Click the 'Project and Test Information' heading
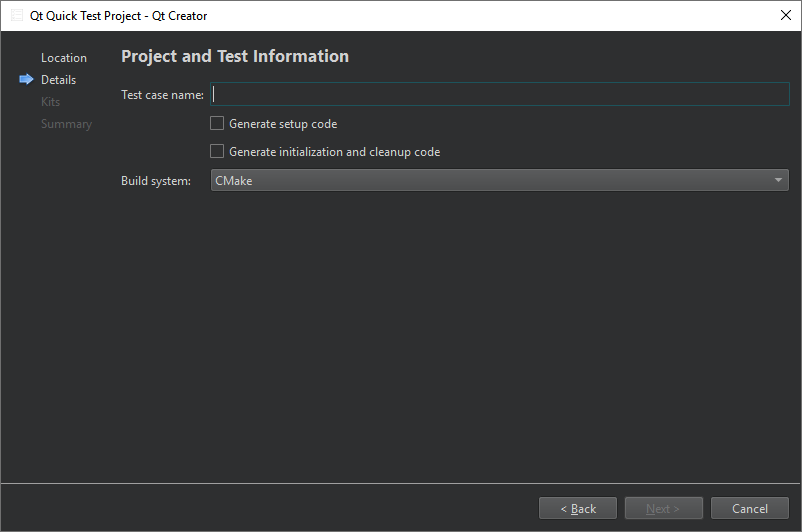Screen dimensions: 802x532 pyautogui.click(x=235, y=57)
